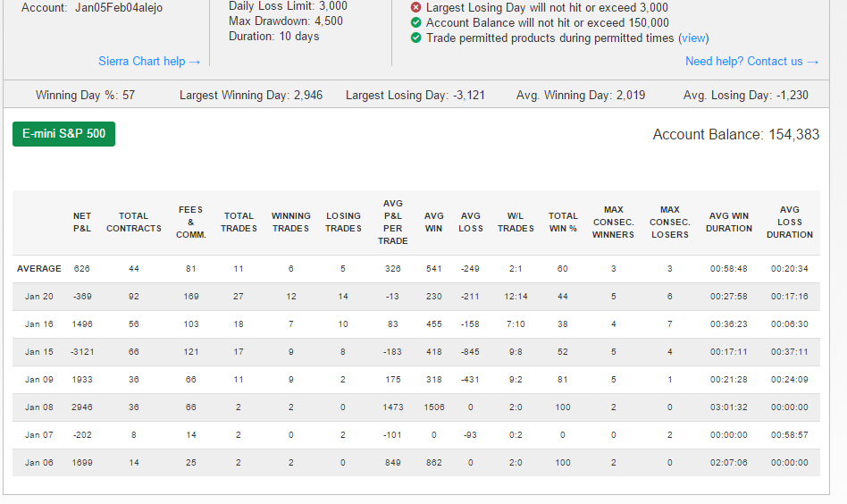
Task: Click the Account Balance: 154,383 text
Action: [735, 135]
